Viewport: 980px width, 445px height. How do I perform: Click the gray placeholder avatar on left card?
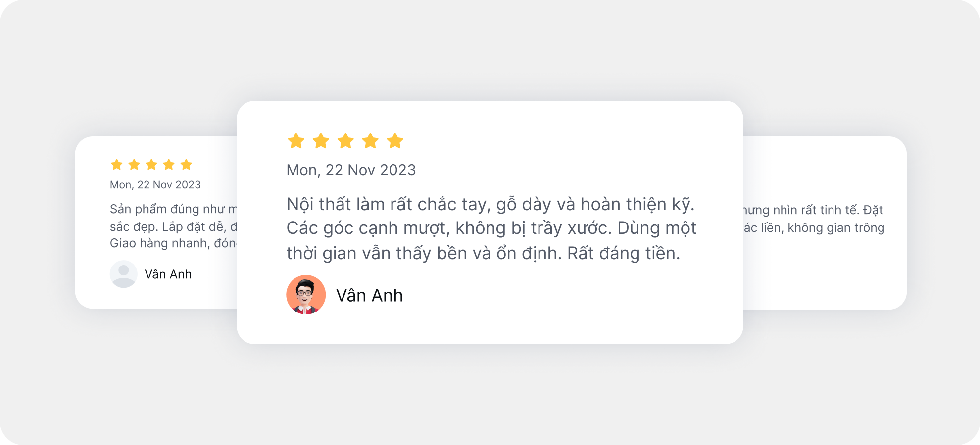click(x=124, y=274)
